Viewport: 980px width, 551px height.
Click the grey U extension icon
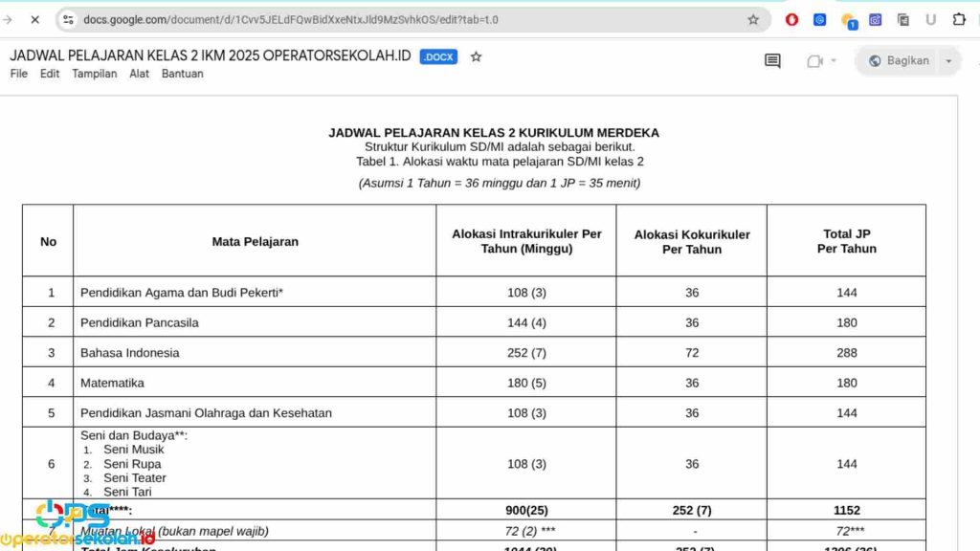click(x=930, y=20)
